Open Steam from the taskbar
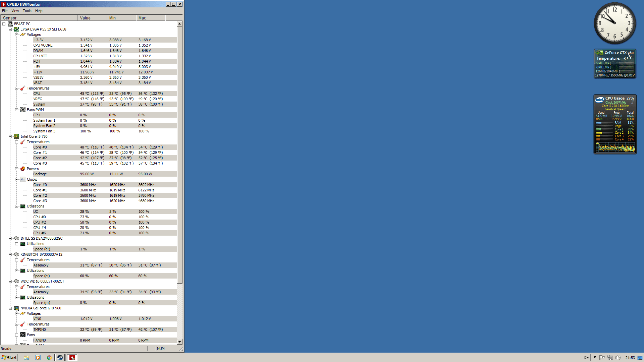644x362 pixels. pos(60,358)
